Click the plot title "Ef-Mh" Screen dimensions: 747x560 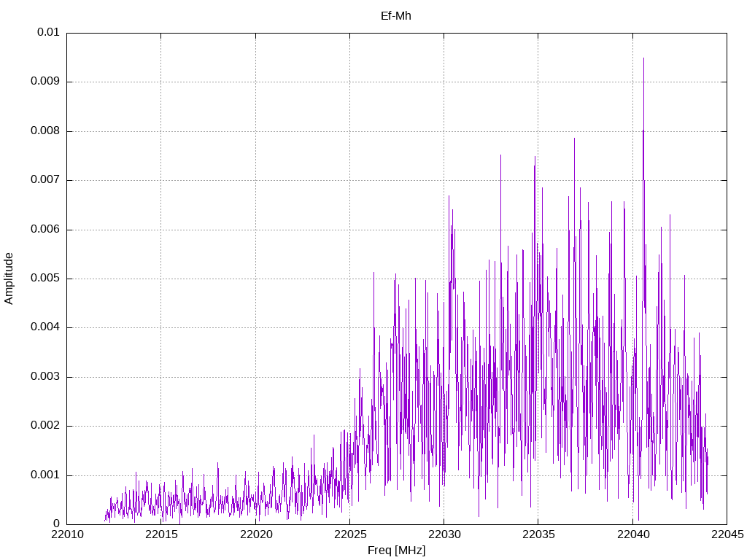point(396,16)
